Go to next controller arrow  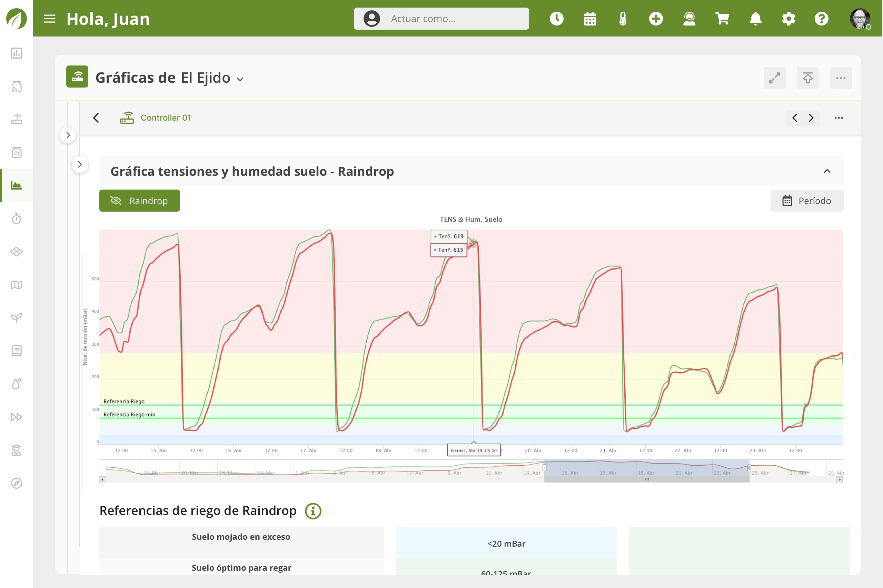click(811, 118)
